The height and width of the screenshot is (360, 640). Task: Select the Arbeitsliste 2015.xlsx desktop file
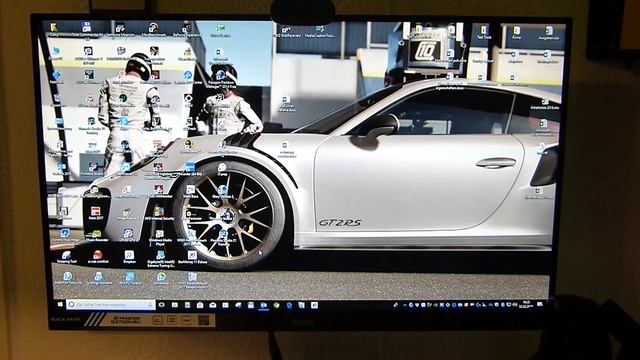point(545,103)
